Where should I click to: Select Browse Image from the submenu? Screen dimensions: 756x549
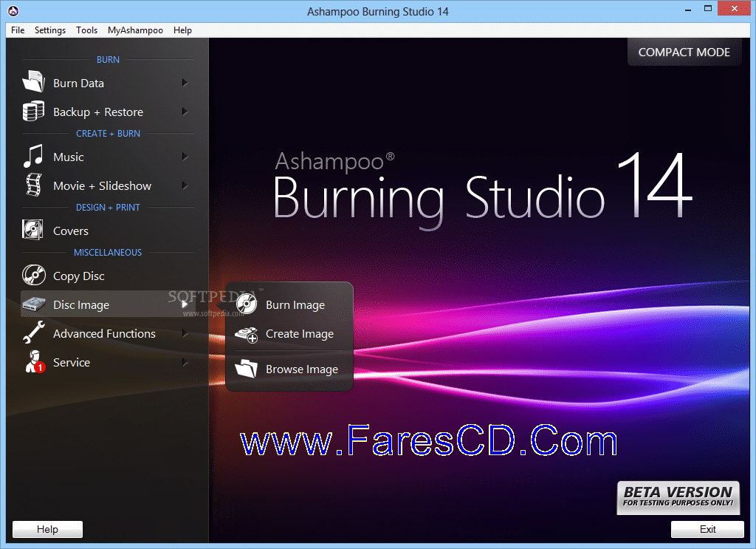click(x=289, y=369)
